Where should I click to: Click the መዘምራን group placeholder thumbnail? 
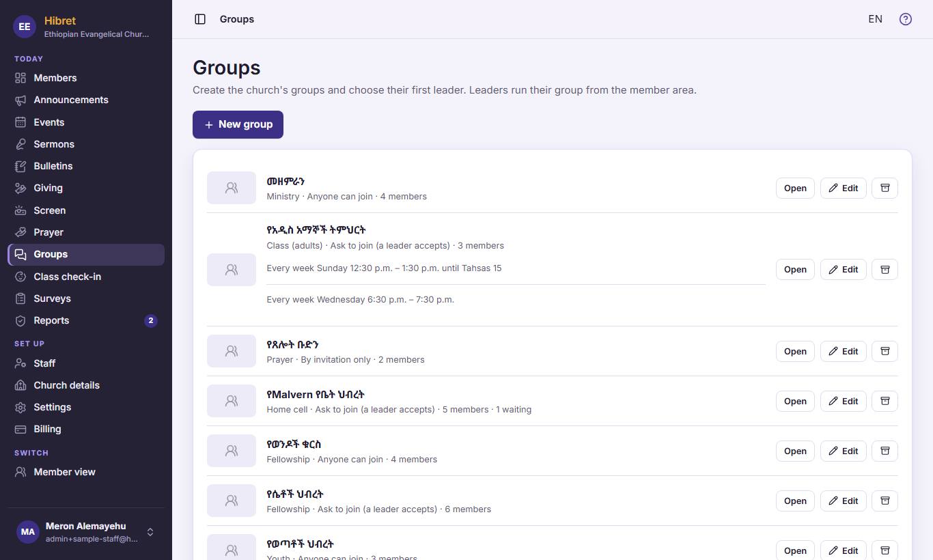(232, 188)
